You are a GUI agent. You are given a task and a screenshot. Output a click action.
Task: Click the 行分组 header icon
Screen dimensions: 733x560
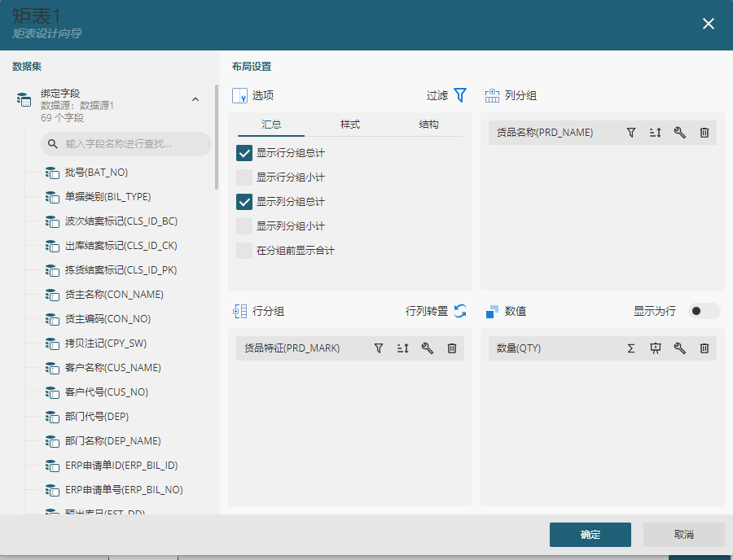[239, 311]
